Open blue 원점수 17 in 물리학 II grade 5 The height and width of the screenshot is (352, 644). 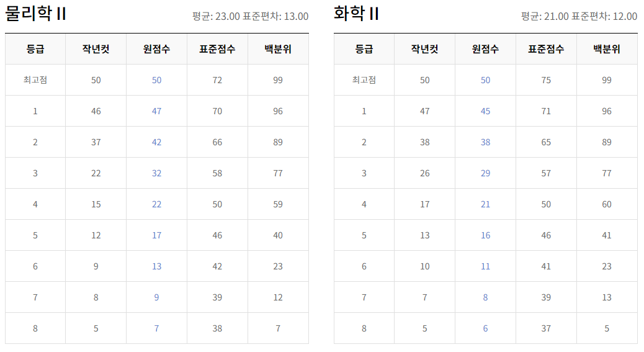coord(156,235)
